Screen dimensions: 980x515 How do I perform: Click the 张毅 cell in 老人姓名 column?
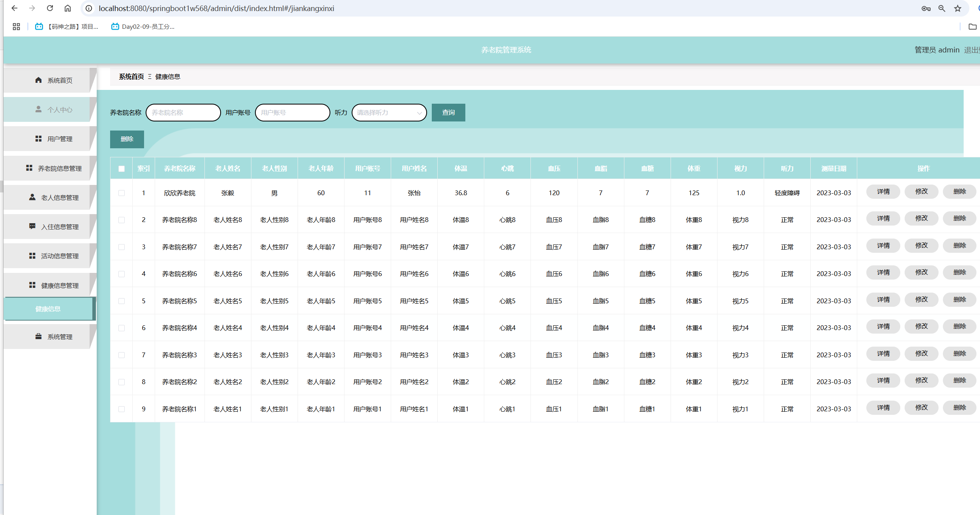(228, 193)
